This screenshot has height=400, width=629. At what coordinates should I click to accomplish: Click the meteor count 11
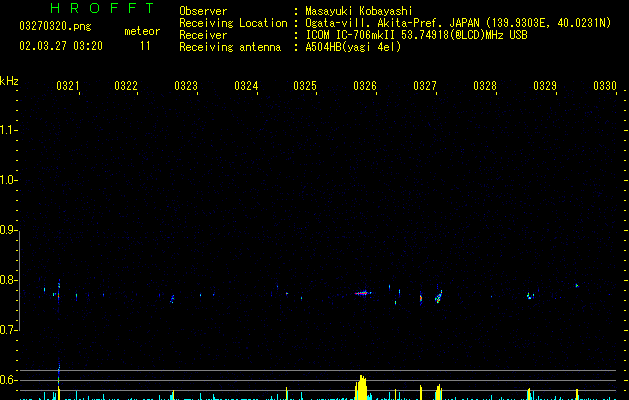pos(145,46)
